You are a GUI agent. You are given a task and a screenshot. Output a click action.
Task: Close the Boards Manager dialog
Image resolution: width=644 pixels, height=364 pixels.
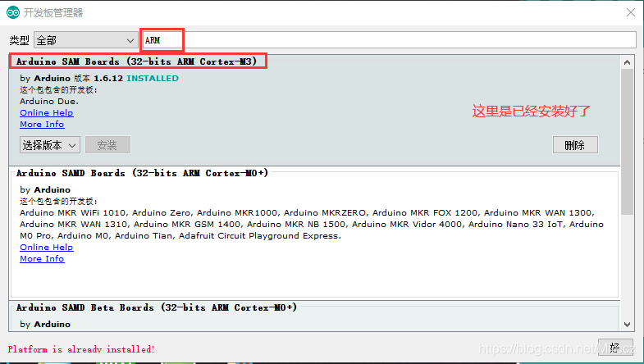[x=631, y=12]
